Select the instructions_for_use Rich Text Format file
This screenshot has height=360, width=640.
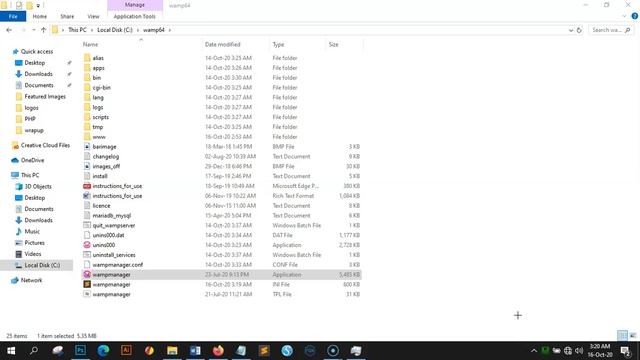[x=117, y=196]
